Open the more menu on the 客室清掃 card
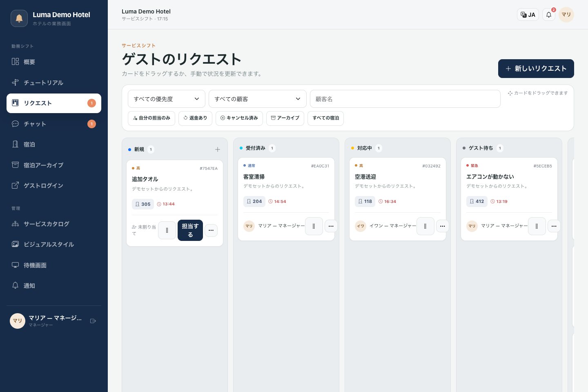 [x=331, y=226]
